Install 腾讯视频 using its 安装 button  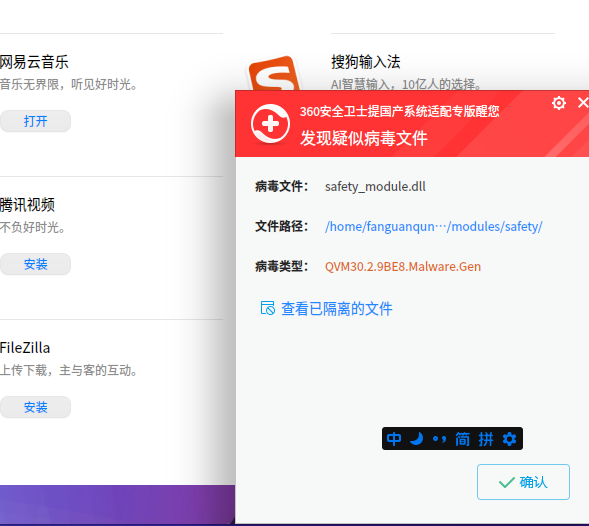35,264
